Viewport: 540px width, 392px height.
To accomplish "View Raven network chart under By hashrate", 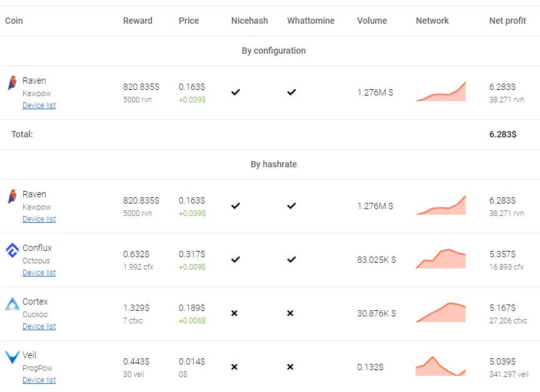I will (441, 205).
